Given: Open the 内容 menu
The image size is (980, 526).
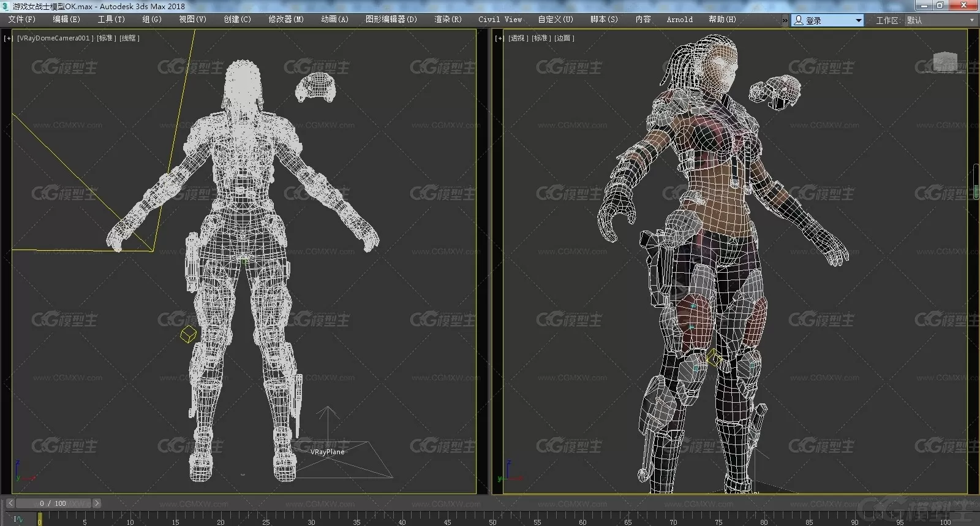Looking at the screenshot, I should pyautogui.click(x=643, y=20).
